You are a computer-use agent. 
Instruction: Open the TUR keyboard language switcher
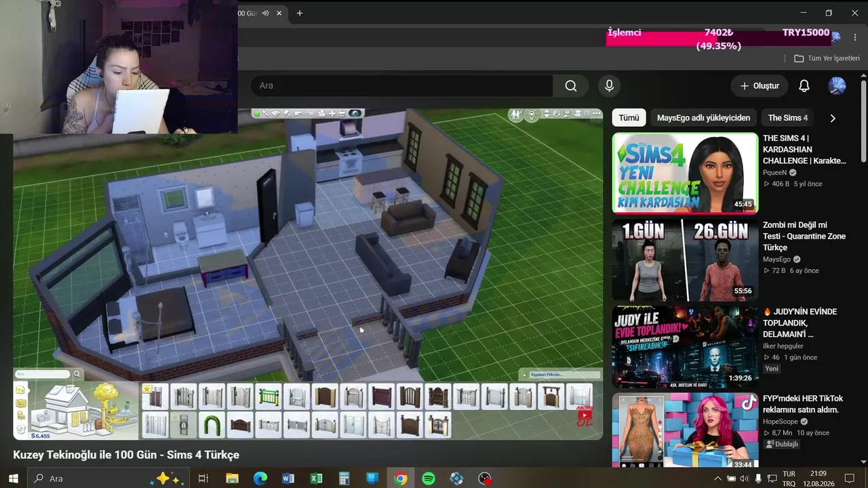(x=789, y=479)
